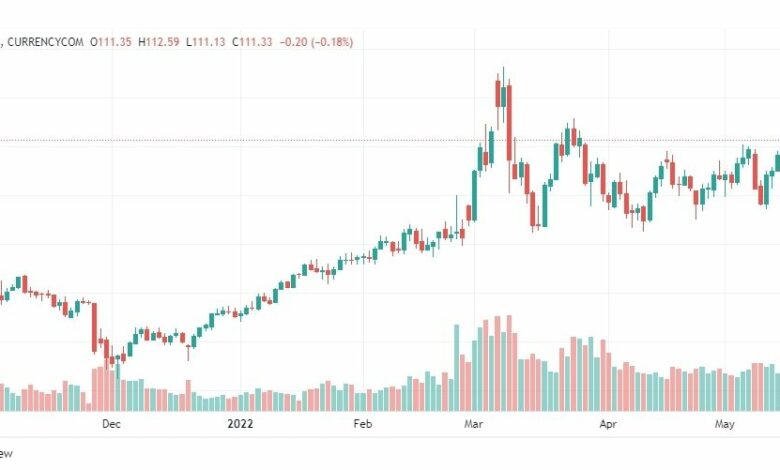The width and height of the screenshot is (780, 470).
Task: Select the Open value O111.35
Action: (110, 42)
